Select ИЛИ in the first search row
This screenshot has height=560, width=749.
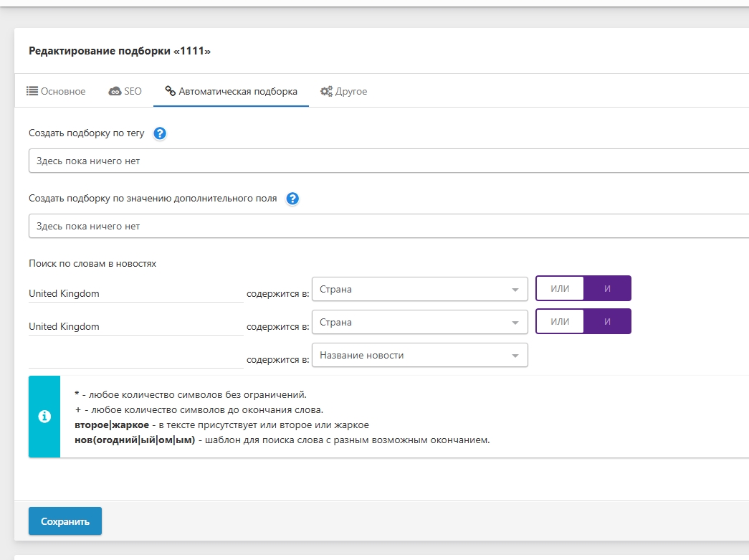(x=560, y=289)
